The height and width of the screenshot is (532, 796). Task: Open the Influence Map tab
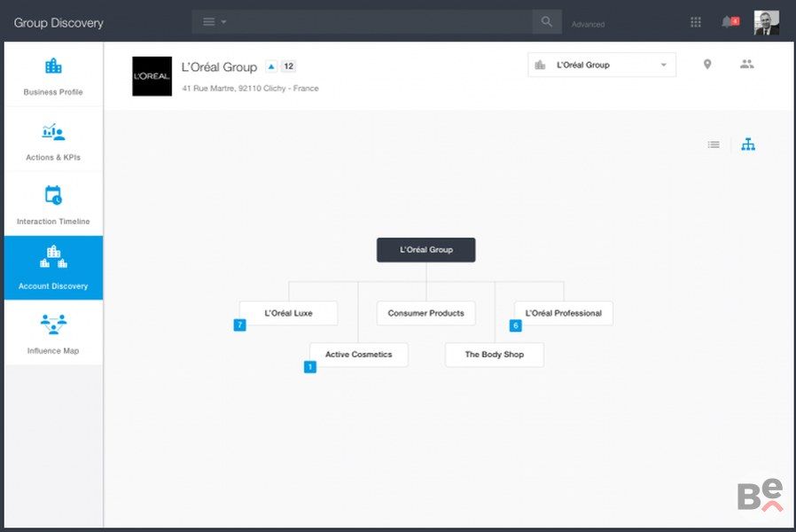click(x=53, y=333)
